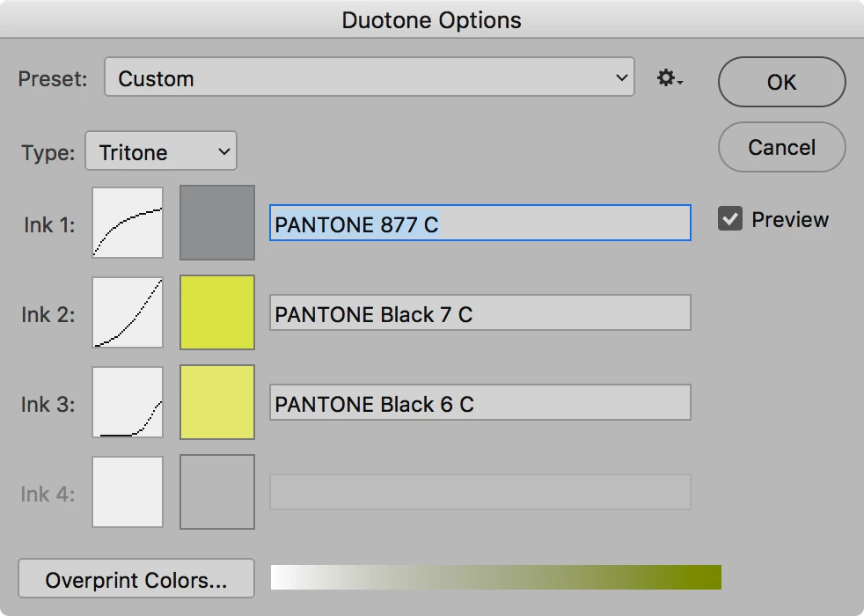The width and height of the screenshot is (864, 616).
Task: Click OK to apply duotone settings
Action: [781, 83]
